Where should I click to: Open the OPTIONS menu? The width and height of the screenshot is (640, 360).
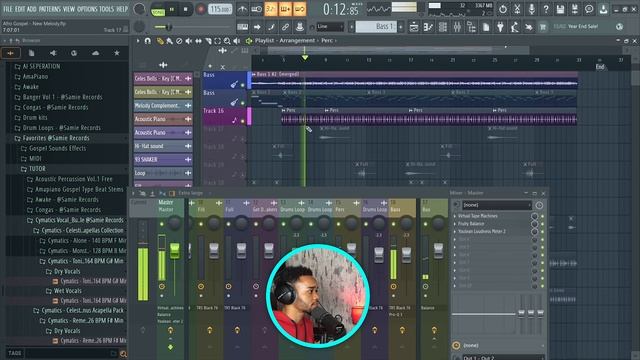point(87,9)
